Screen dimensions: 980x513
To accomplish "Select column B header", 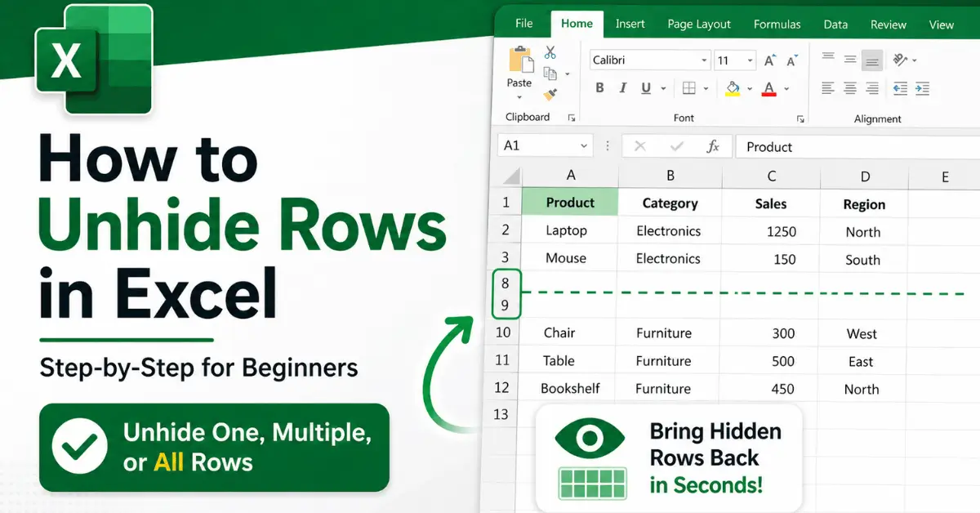I will pos(670,176).
